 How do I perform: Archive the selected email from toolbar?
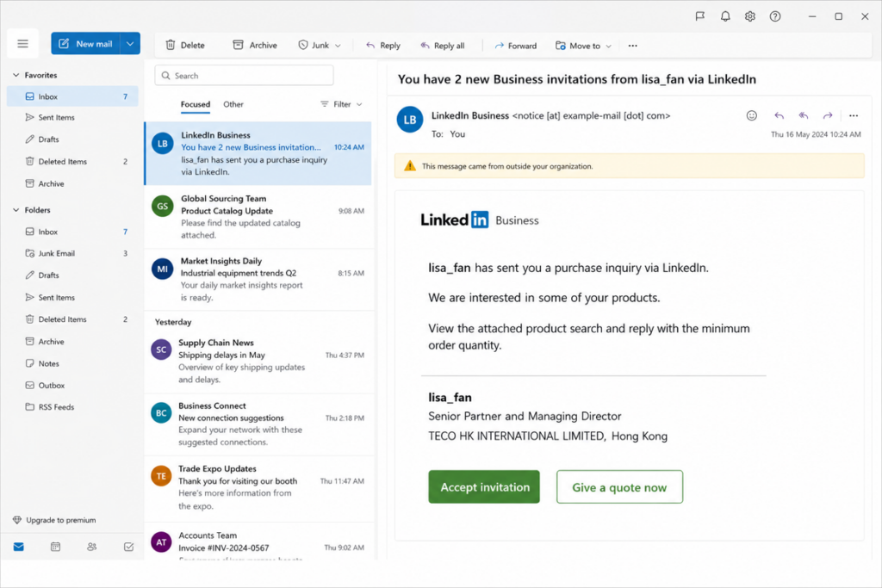pos(255,45)
